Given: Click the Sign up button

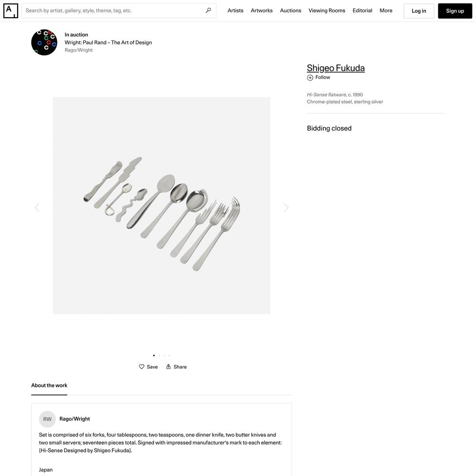Looking at the screenshot, I should 455,11.
